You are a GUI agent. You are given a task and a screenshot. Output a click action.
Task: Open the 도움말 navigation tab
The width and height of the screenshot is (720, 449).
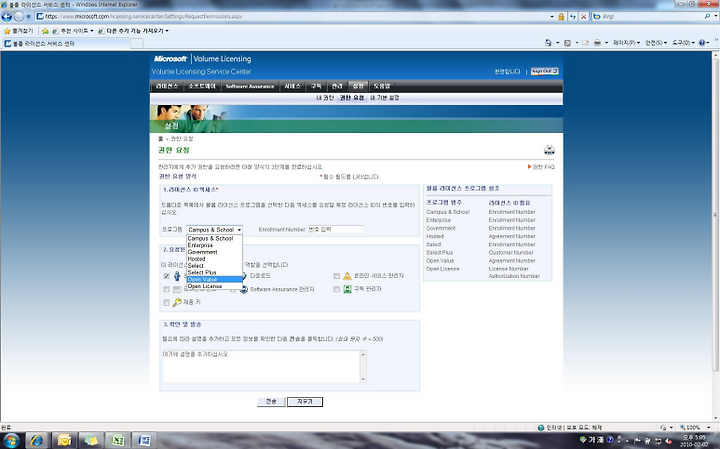pyautogui.click(x=382, y=86)
